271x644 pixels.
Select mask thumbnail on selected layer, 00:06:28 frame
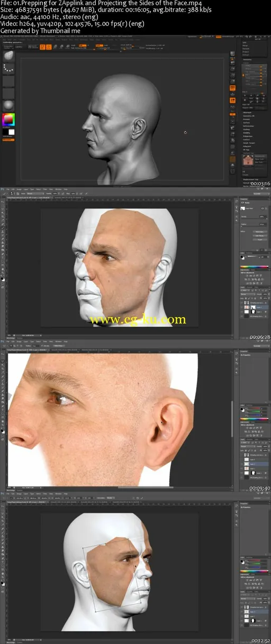pyautogui.click(x=253, y=307)
